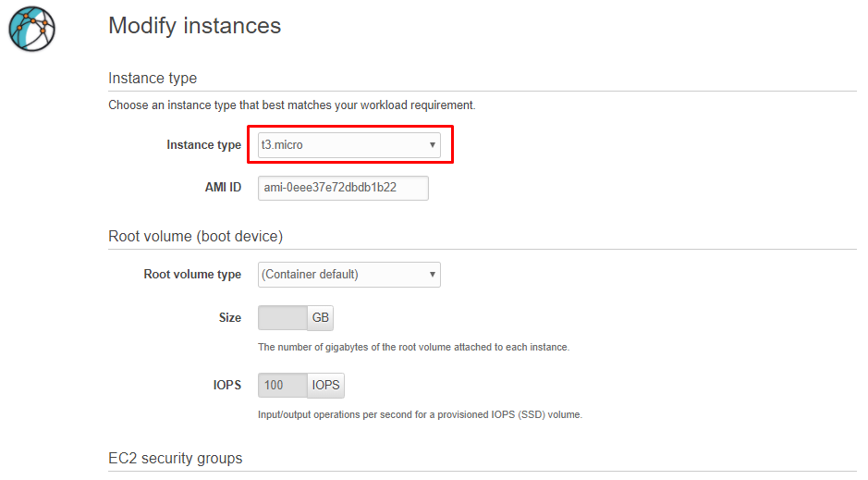Click the Elastic Beanstalk globe logo
This screenshot has height=480, width=868.
click(32, 29)
